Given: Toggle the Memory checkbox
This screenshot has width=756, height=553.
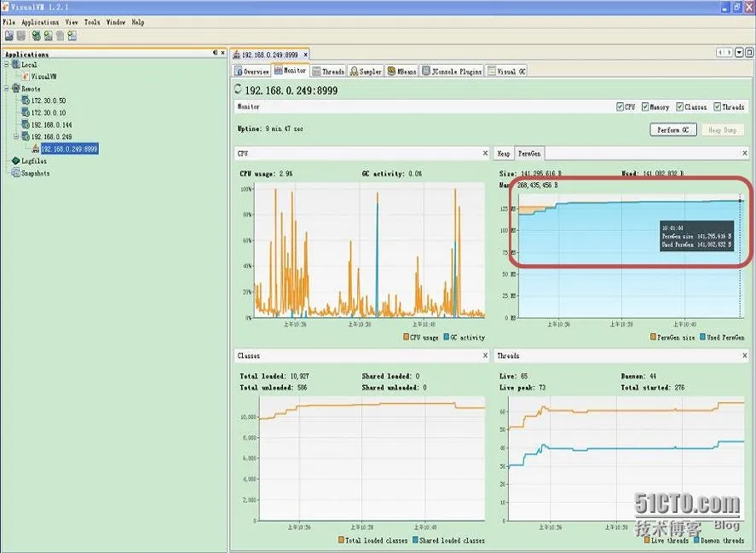Looking at the screenshot, I should click(645, 107).
